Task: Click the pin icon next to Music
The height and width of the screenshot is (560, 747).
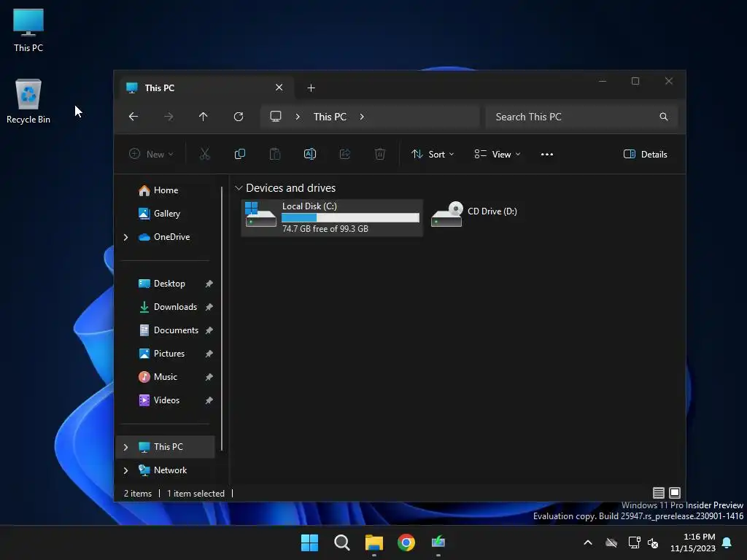Action: [x=209, y=377]
